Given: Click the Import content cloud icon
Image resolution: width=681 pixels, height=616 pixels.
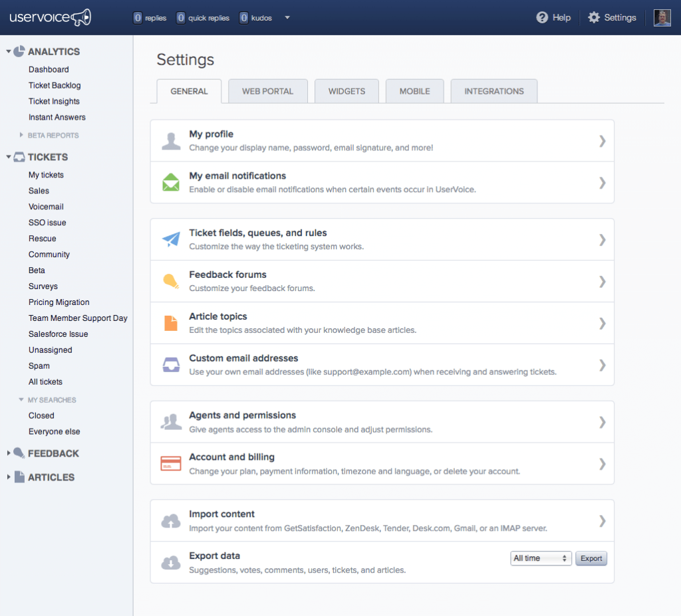Looking at the screenshot, I should click(171, 520).
